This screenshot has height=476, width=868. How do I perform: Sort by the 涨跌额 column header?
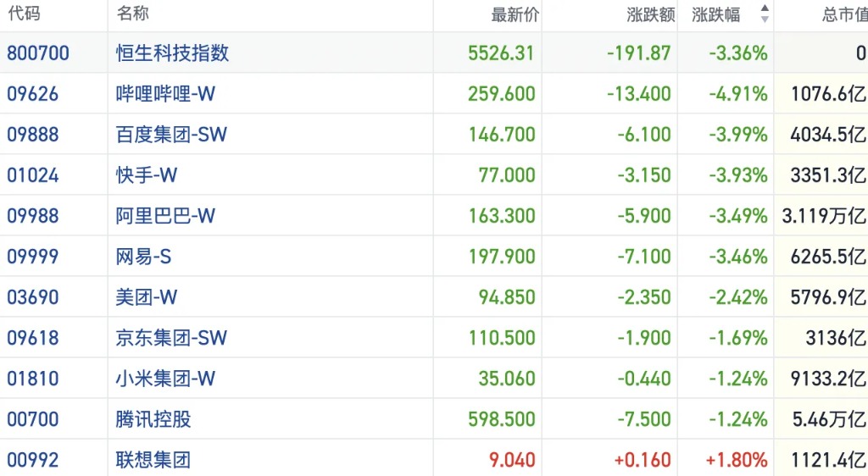coord(650,14)
